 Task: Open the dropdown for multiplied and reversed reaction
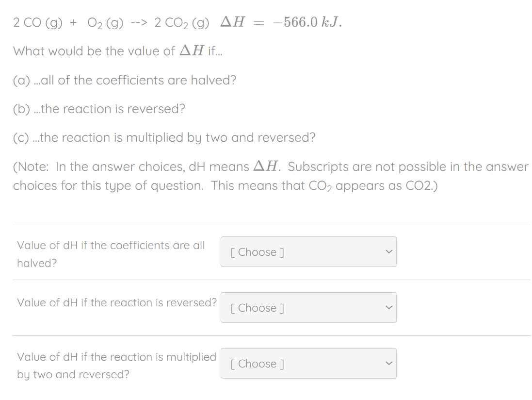308,363
